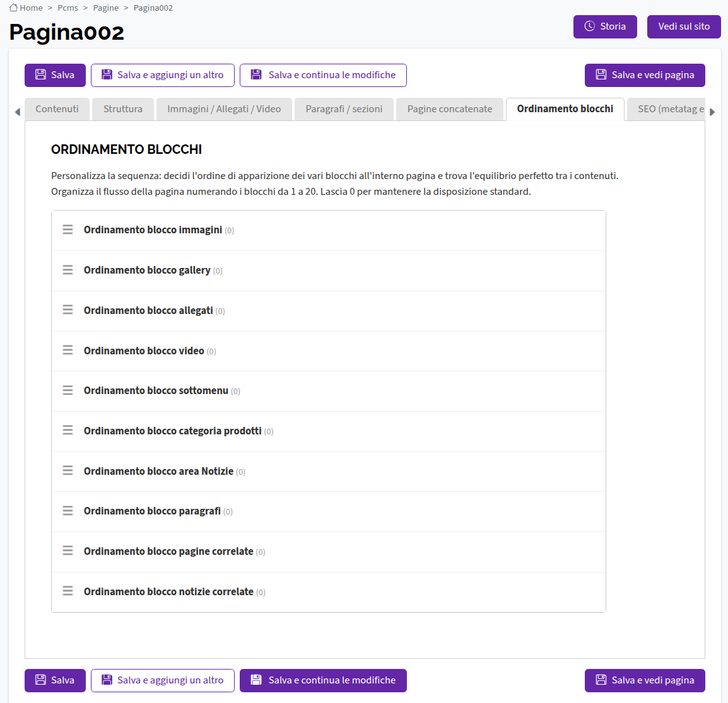Click the drag handle for categoria prodotti
The image size is (728, 703).
click(68, 431)
